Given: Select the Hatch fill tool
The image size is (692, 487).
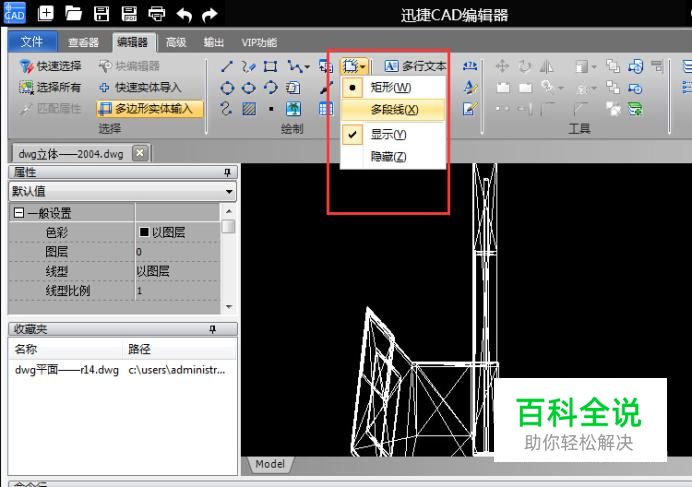Looking at the screenshot, I should (x=249, y=109).
